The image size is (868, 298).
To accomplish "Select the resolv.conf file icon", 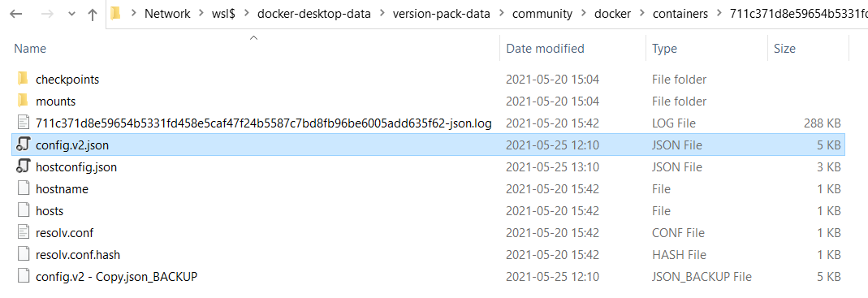I will tap(23, 233).
